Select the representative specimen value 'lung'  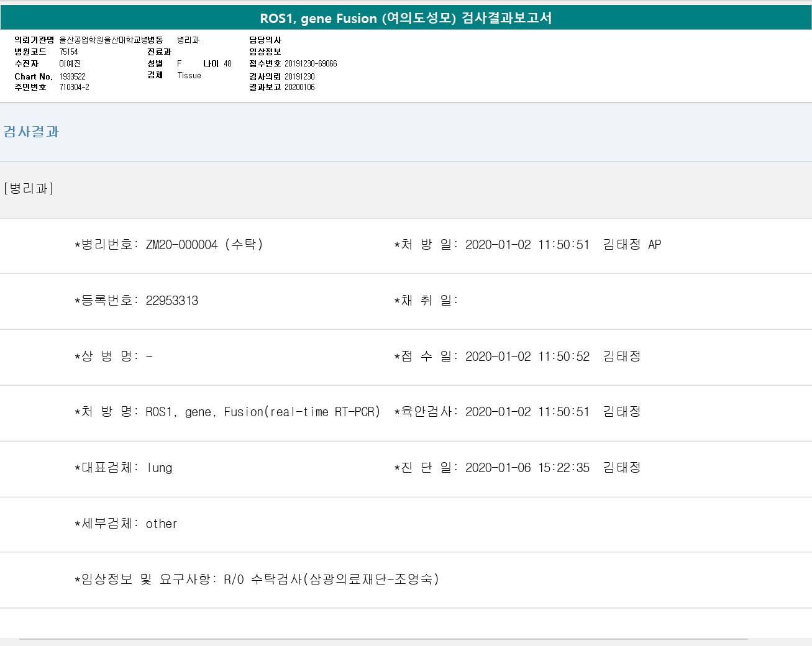pyautogui.click(x=160, y=468)
